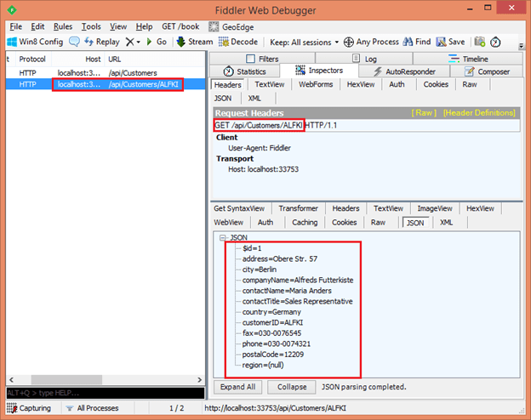Open the View menu
Image resolution: width=531 pixels, height=420 pixels.
pyautogui.click(x=118, y=26)
